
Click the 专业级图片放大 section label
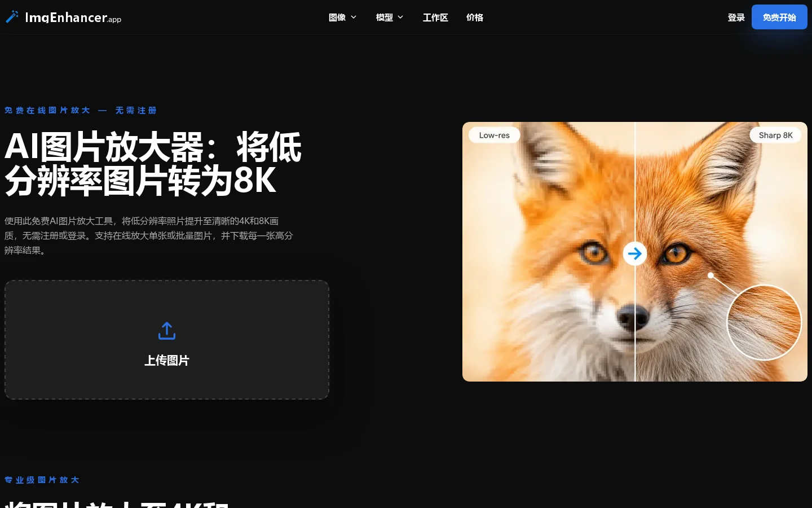tap(42, 480)
